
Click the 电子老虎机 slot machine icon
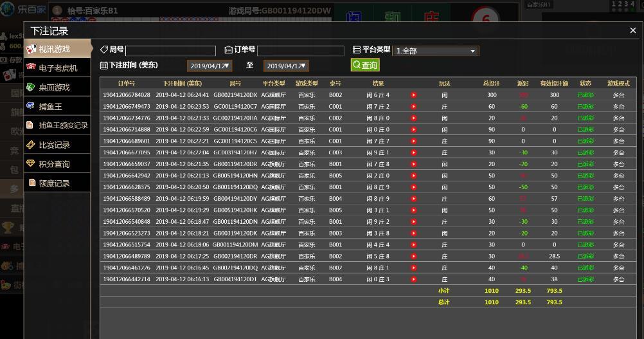coord(30,68)
